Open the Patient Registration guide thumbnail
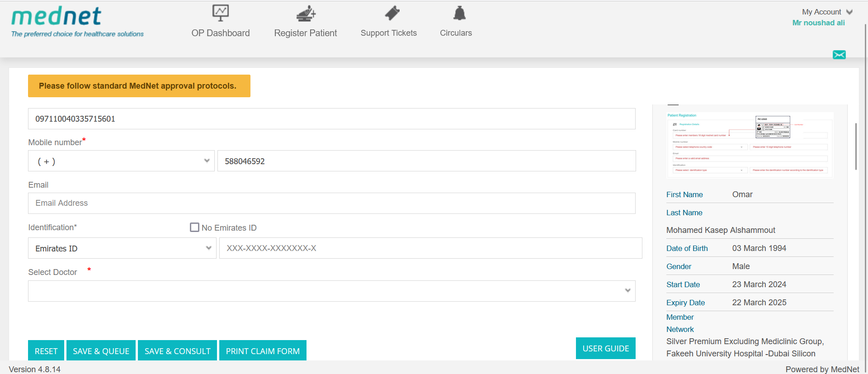 coord(750,145)
